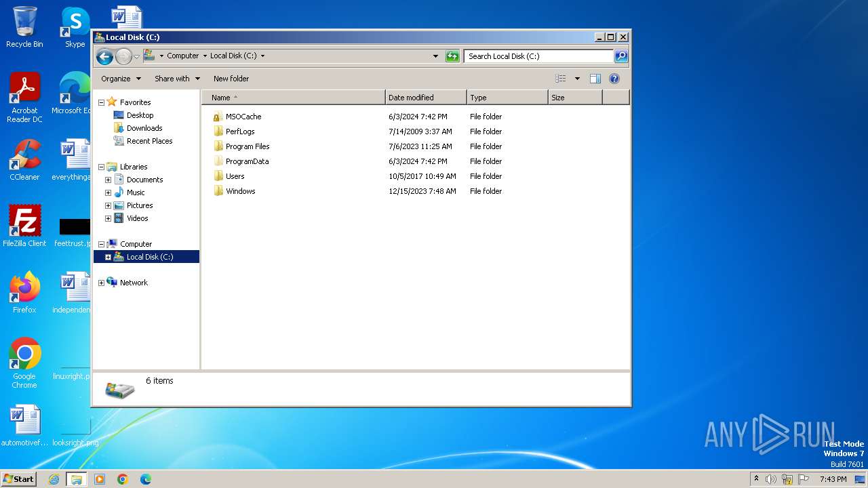Open the Start menu
The width and height of the screenshot is (868, 488).
coord(18,479)
